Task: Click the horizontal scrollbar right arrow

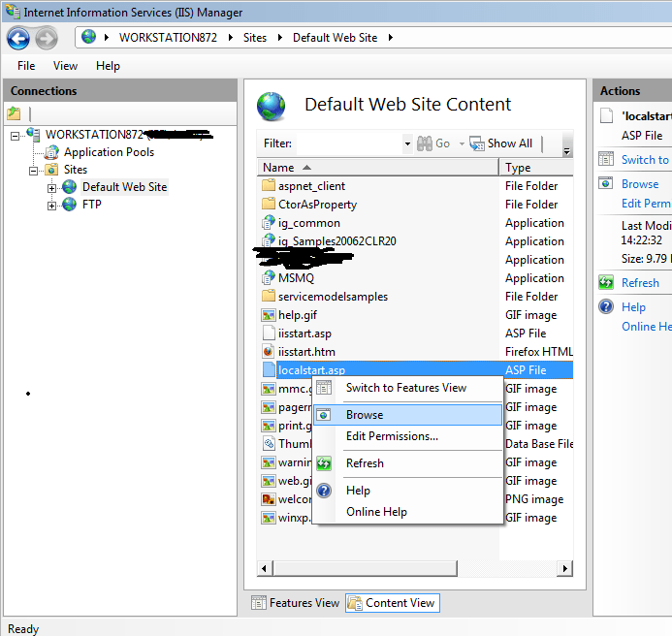Action: tap(565, 568)
